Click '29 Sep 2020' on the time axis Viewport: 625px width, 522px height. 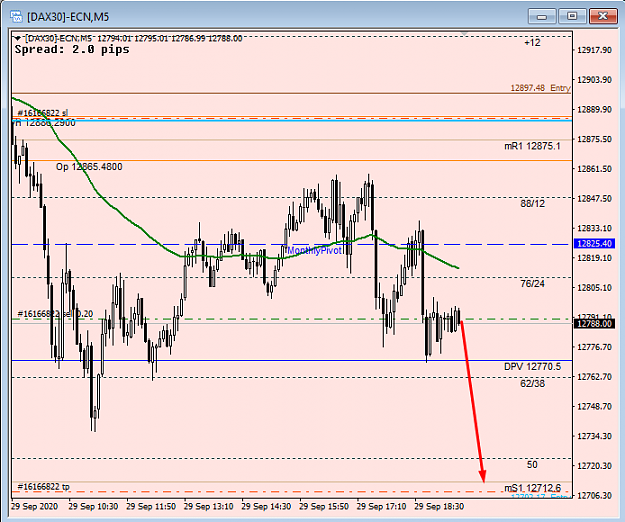(x=34, y=507)
